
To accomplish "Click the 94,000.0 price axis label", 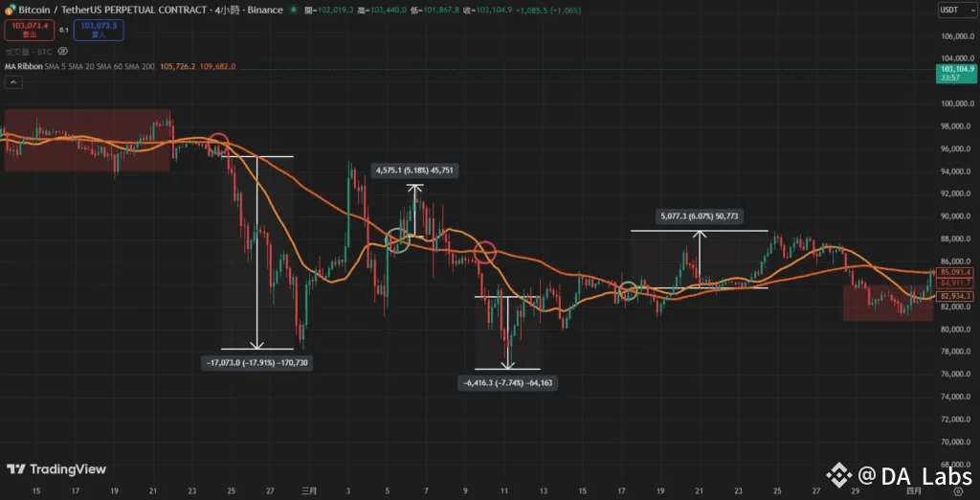I will point(956,171).
